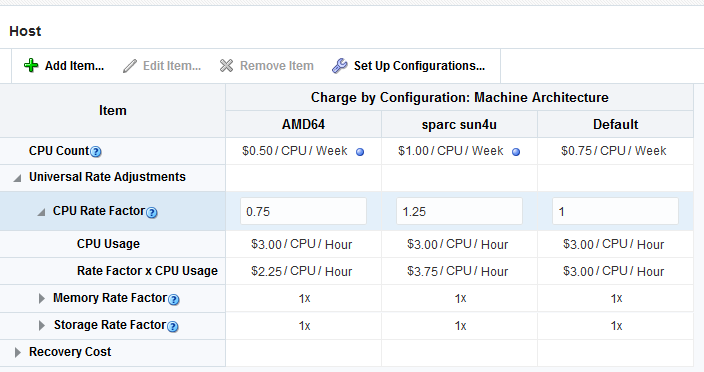Click AMD64 Storage Rate Factor 1x cell

(x=304, y=326)
